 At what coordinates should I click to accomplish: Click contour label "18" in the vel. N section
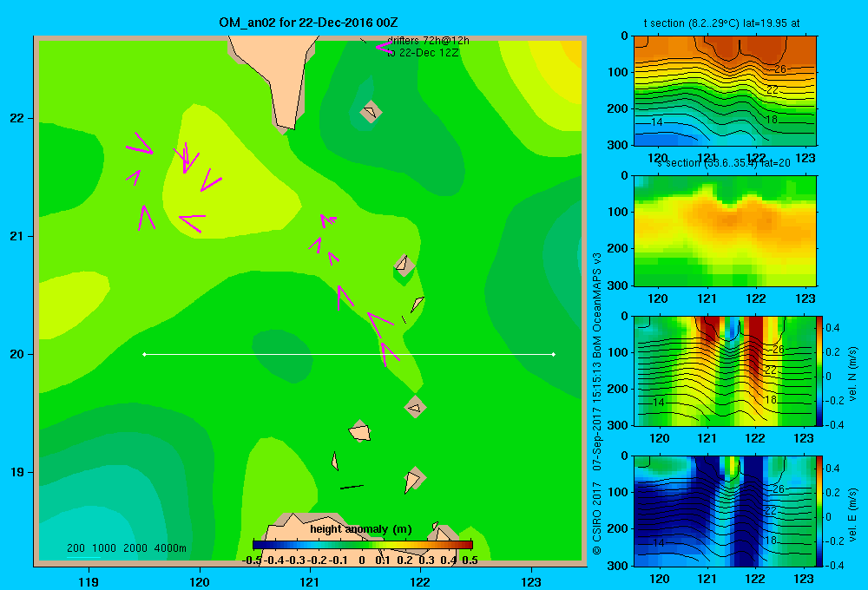pyautogui.click(x=771, y=400)
